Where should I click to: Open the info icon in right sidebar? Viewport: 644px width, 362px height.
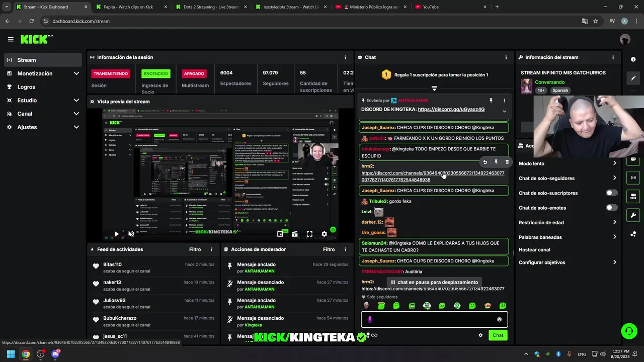click(633, 59)
